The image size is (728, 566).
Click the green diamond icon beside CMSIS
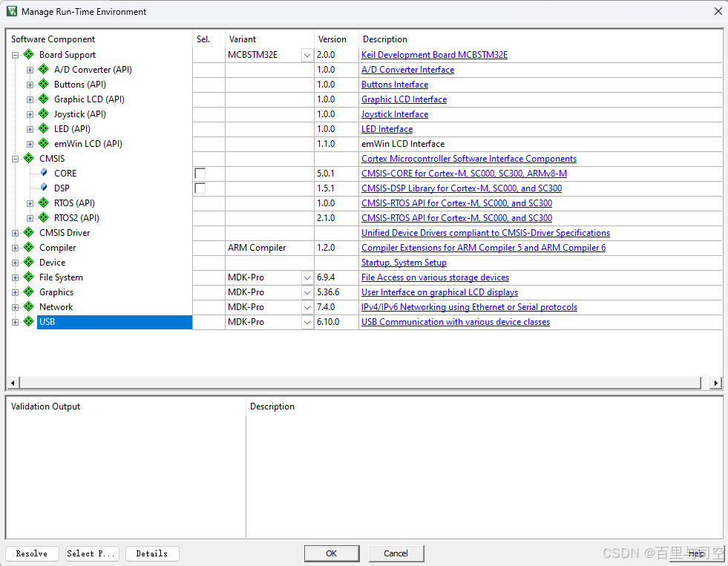coord(29,158)
